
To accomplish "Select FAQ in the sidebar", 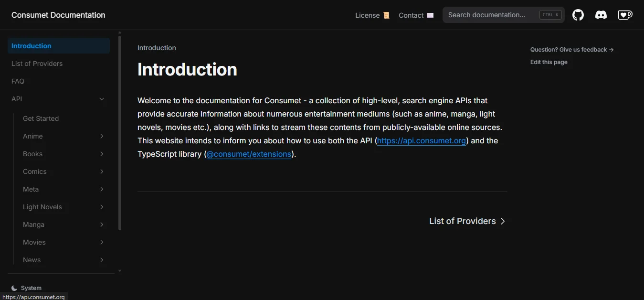I will pos(18,81).
